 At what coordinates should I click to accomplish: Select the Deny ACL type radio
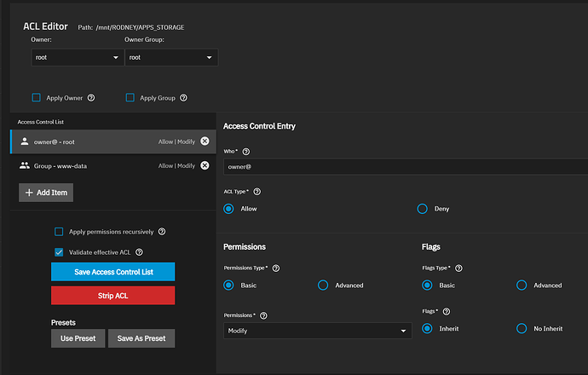pyautogui.click(x=422, y=209)
